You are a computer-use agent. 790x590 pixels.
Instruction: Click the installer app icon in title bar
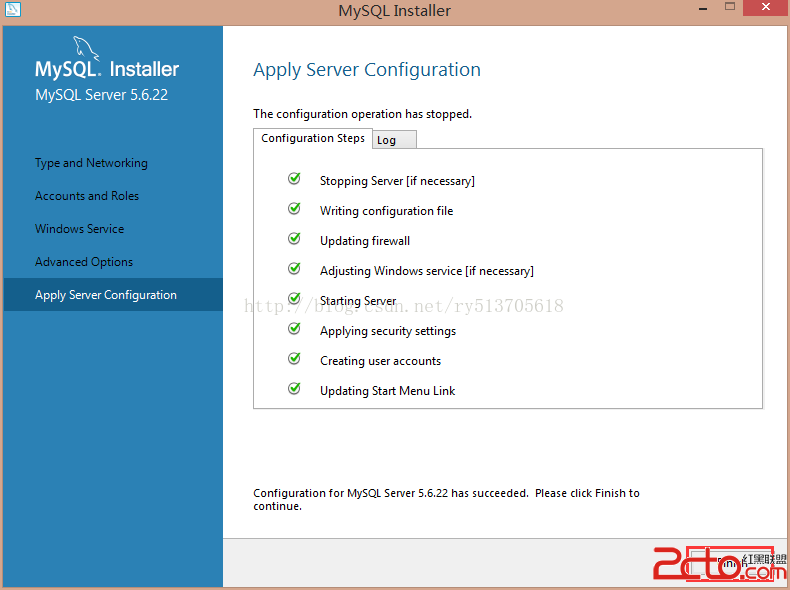13,9
